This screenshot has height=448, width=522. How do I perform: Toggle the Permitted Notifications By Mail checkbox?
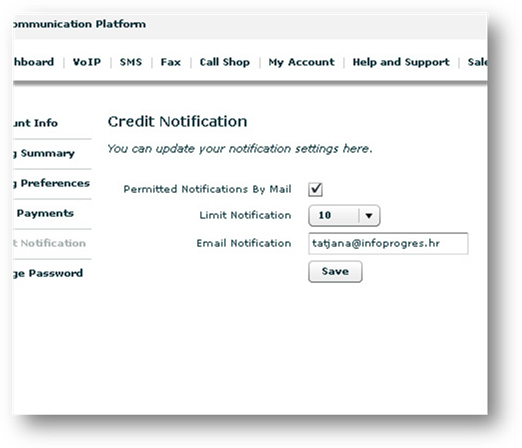click(315, 189)
